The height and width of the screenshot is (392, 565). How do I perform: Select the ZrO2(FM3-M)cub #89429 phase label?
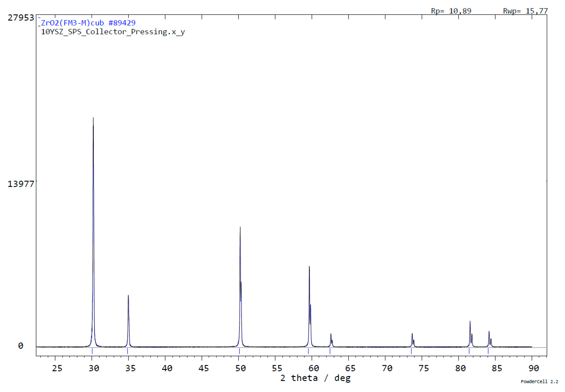coord(87,23)
